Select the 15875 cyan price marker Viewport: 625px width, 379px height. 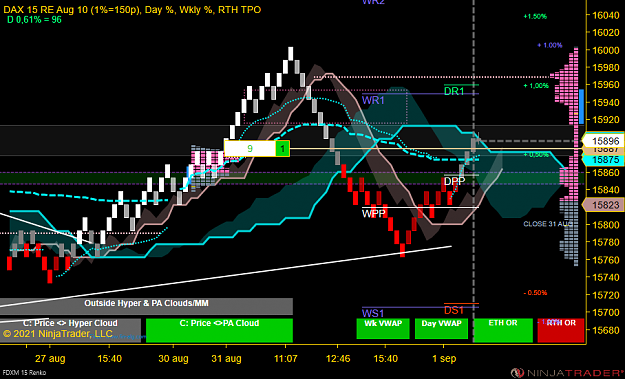pos(604,160)
